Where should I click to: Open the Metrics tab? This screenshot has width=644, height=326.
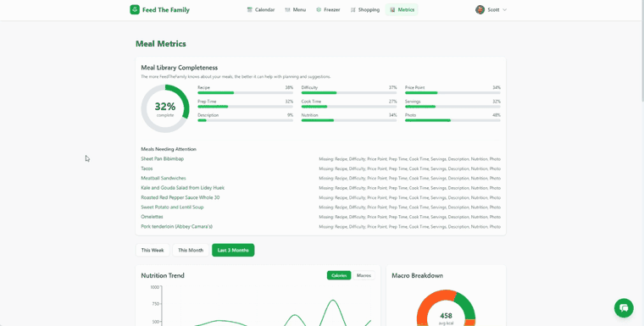tap(402, 10)
